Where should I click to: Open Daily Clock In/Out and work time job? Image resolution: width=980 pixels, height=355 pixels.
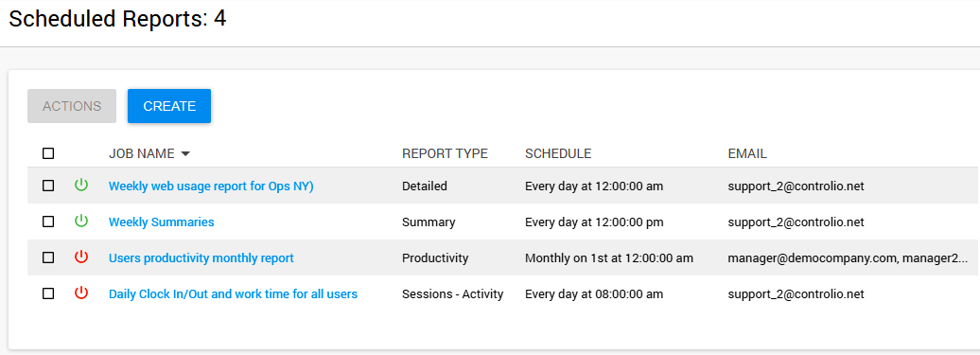coord(233,293)
